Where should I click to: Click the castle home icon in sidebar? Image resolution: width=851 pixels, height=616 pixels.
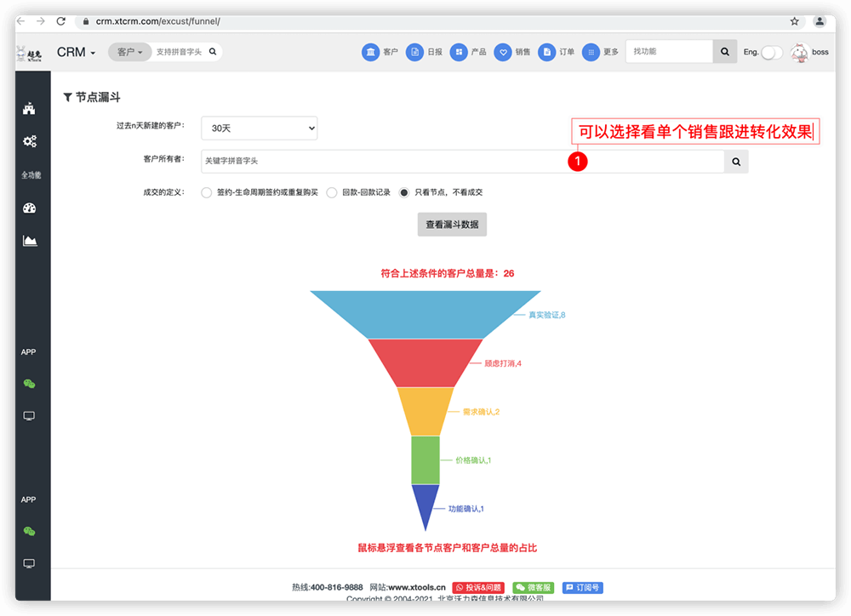tap(29, 109)
